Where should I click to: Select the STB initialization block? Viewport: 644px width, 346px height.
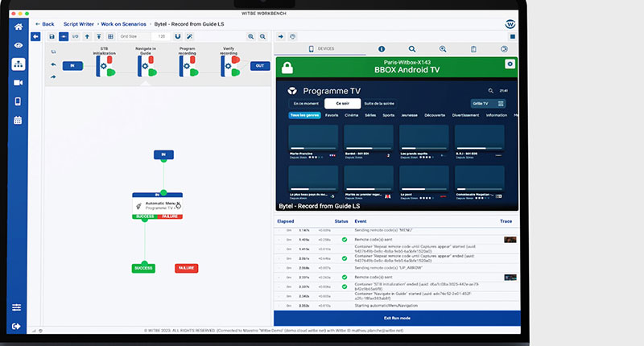[x=105, y=66]
